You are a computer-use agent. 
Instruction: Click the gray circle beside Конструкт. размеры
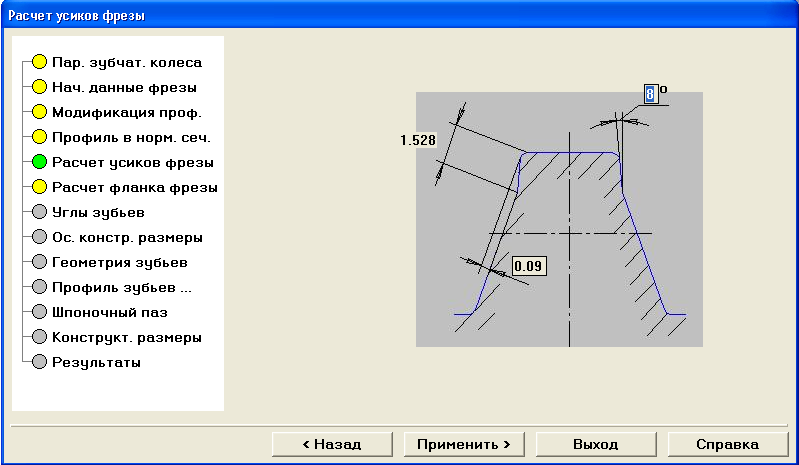pos(39,337)
